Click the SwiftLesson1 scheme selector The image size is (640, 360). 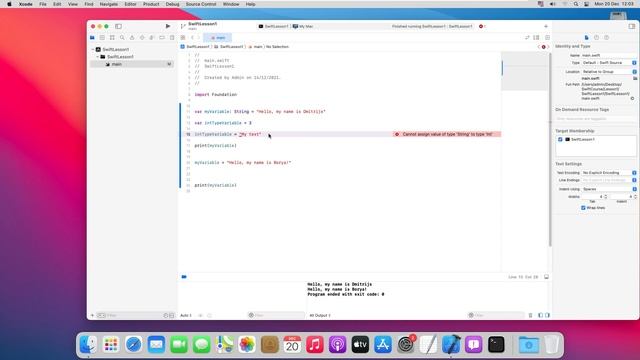coord(273,26)
